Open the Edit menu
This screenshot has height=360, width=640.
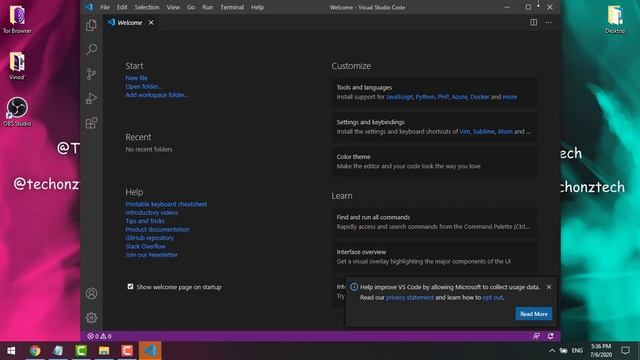pos(122,7)
